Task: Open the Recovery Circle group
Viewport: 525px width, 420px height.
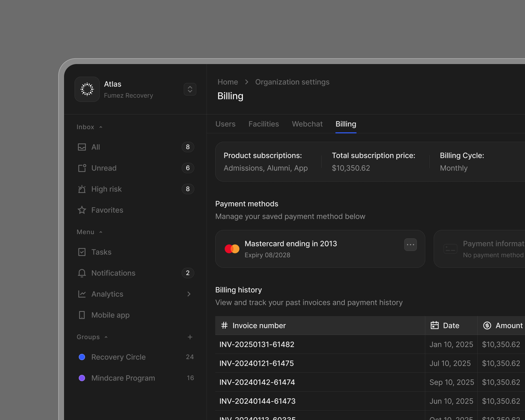Action: click(x=135, y=357)
